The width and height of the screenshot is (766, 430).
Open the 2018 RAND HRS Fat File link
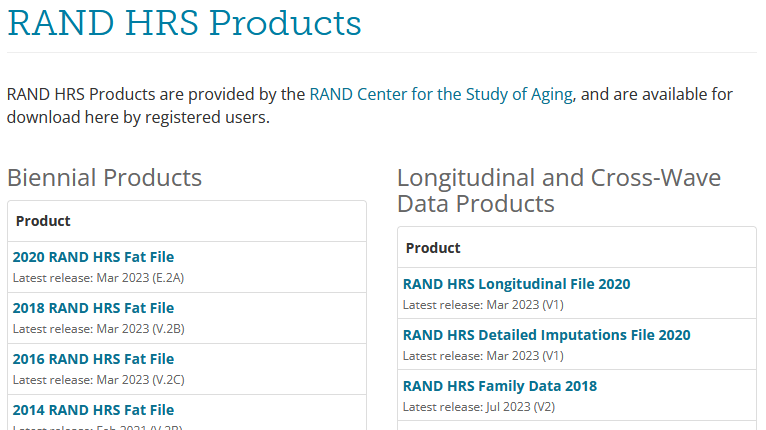coord(93,308)
